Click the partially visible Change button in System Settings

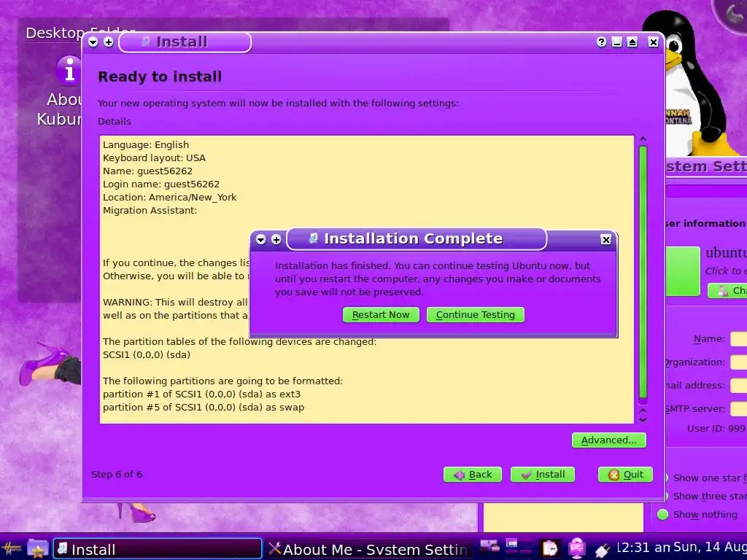click(x=727, y=290)
